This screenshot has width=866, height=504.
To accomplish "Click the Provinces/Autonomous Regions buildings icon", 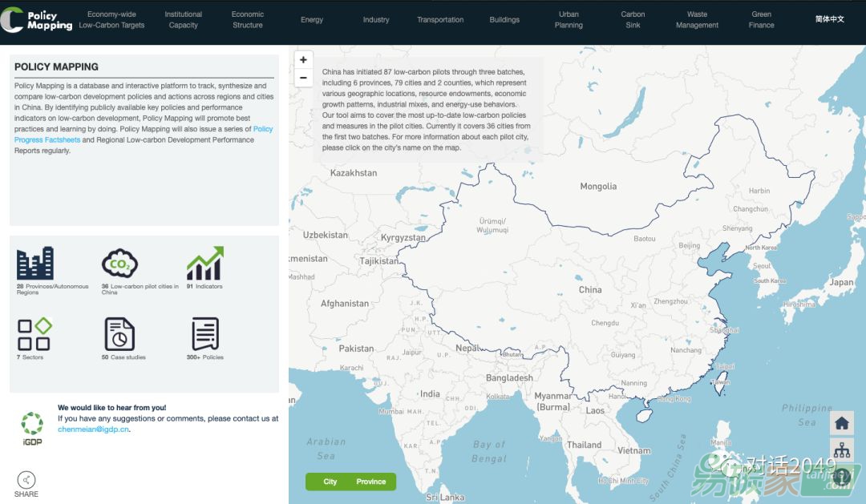I will click(x=35, y=263).
